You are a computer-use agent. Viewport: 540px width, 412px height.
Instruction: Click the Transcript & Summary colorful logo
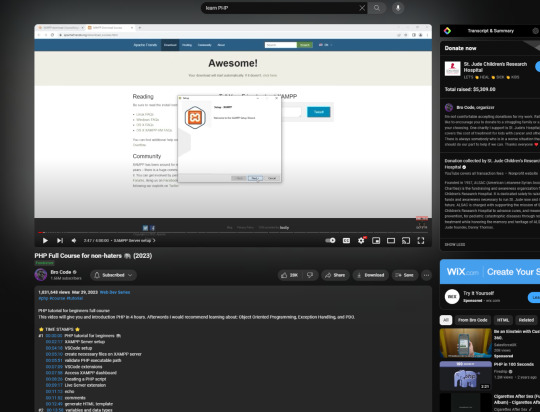447,31
